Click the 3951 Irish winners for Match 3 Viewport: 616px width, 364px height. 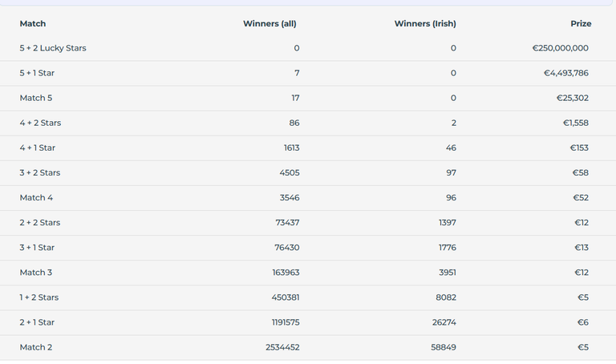tap(448, 273)
